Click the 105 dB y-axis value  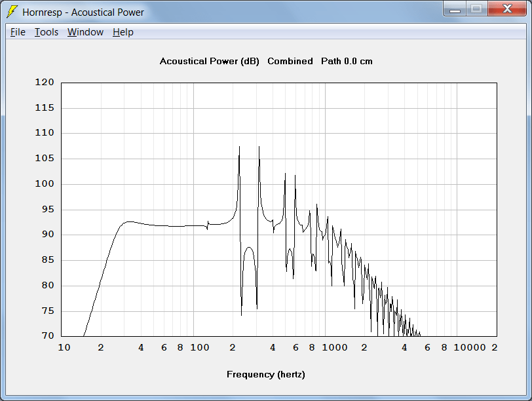(x=45, y=158)
